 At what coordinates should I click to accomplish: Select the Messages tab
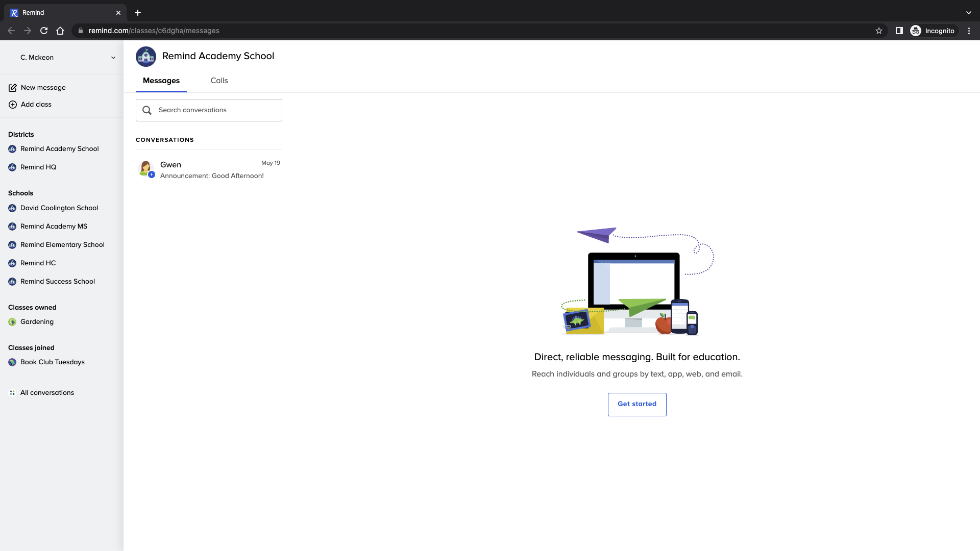coord(161,81)
